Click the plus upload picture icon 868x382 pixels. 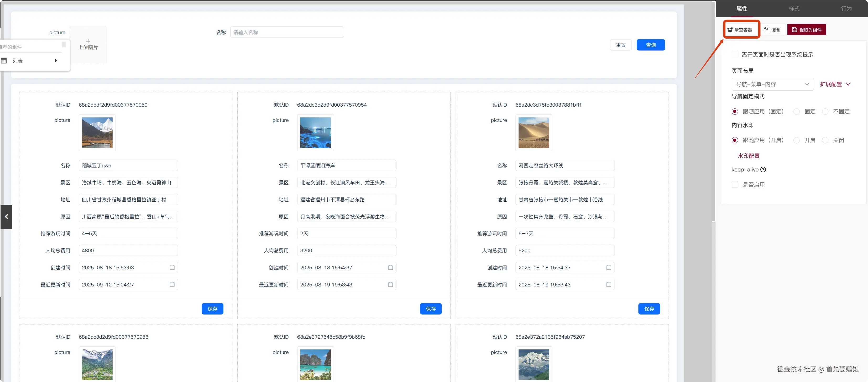tap(88, 41)
